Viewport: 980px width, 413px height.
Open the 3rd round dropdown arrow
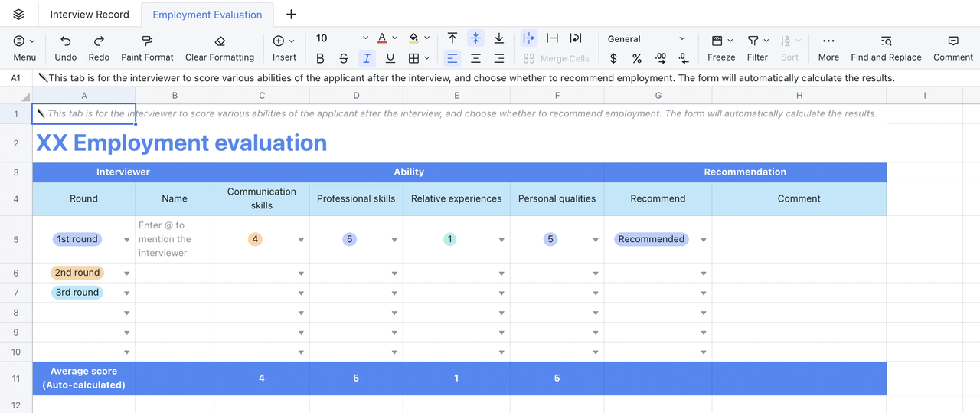[127, 293]
